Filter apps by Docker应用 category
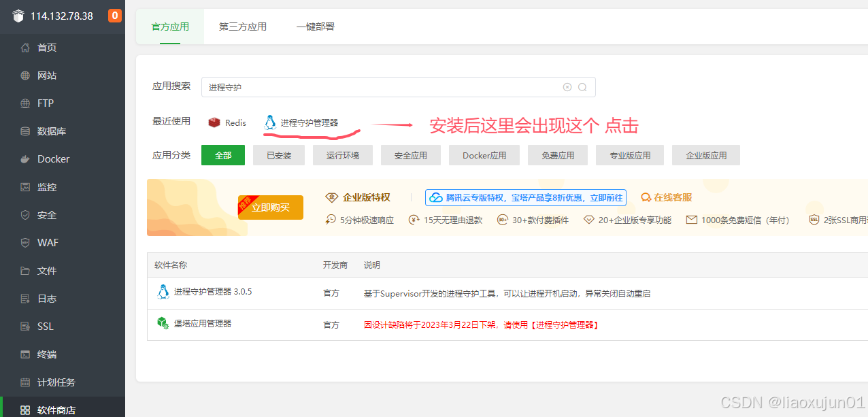The height and width of the screenshot is (417, 868). [x=484, y=155]
